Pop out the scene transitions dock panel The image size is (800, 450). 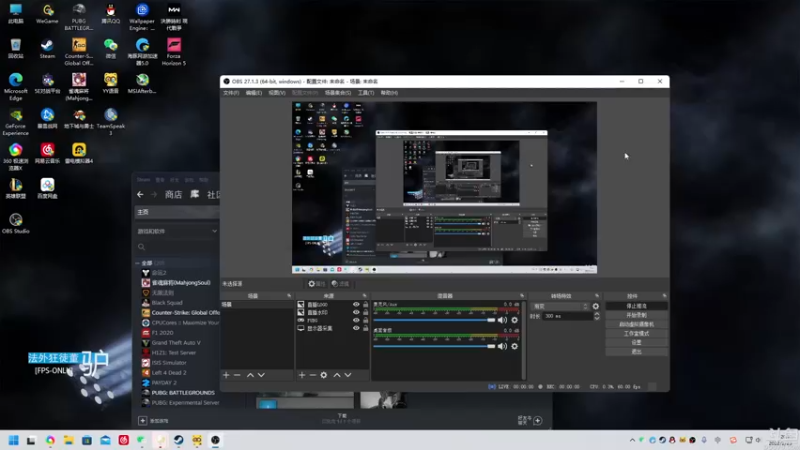[597, 296]
